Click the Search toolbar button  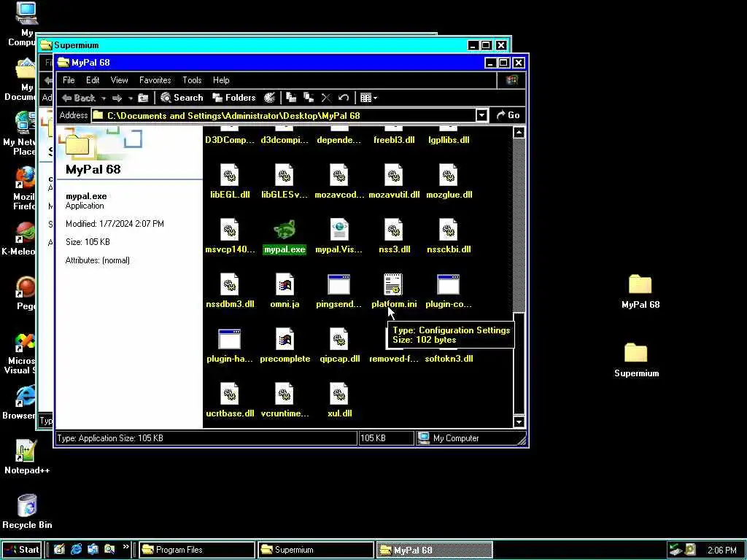pos(182,98)
